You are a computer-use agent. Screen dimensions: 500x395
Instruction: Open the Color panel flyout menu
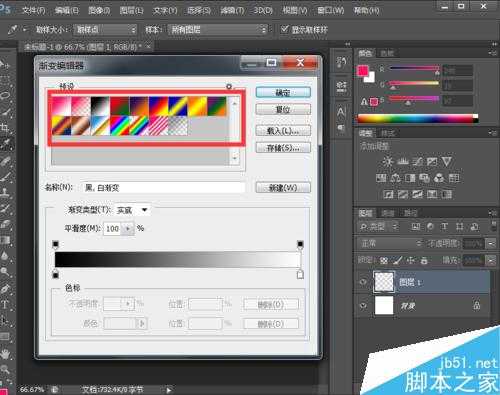492,53
